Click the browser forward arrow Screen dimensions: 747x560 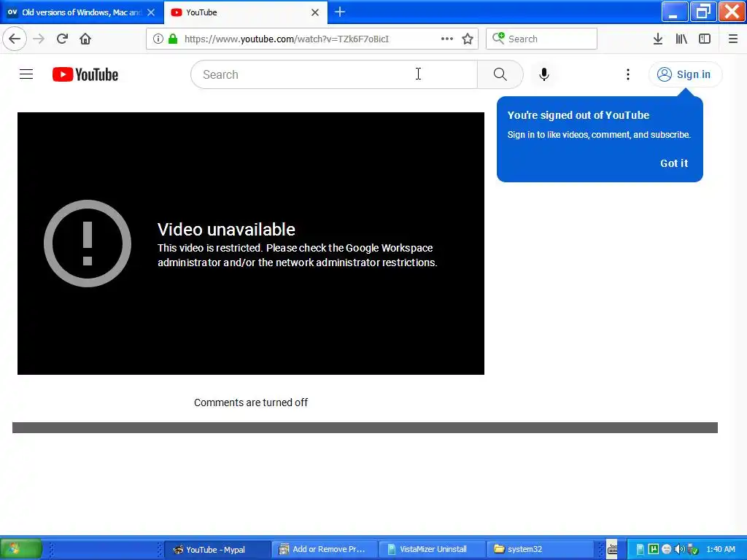click(39, 39)
